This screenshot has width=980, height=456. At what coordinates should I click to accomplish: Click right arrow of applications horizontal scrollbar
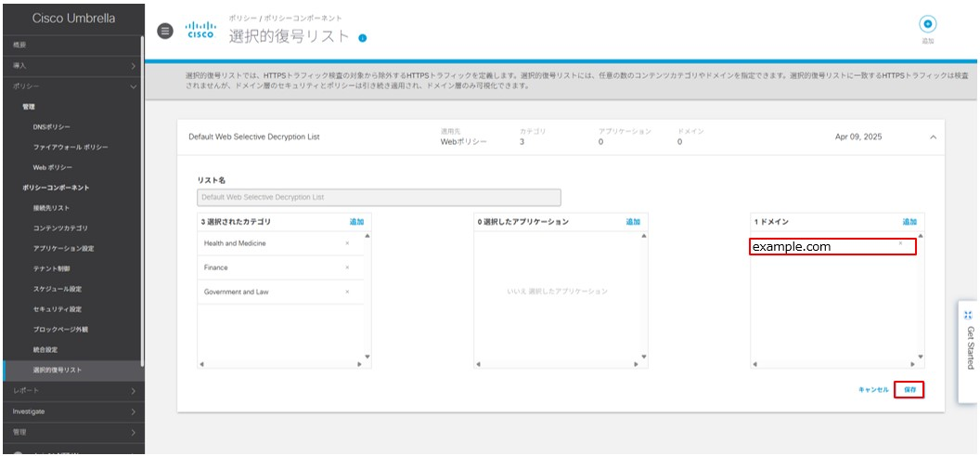[x=637, y=364]
